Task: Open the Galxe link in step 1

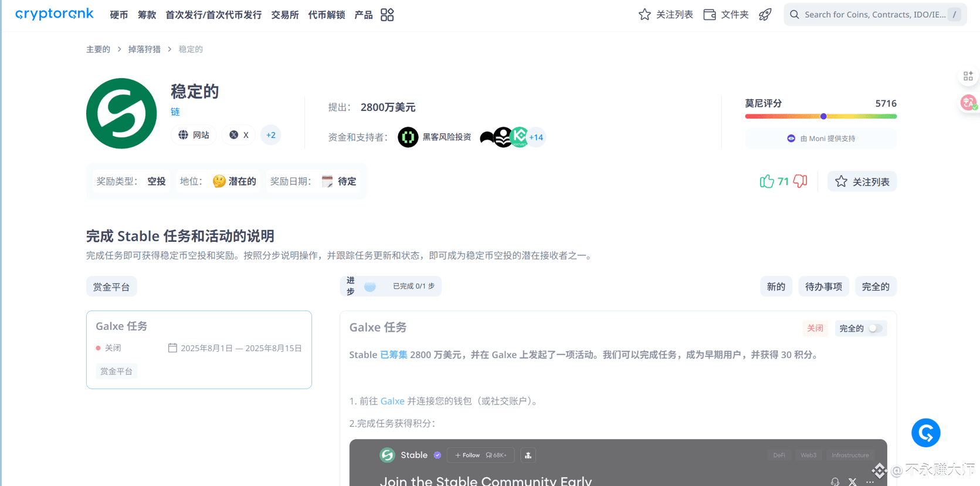Action: tap(392, 401)
